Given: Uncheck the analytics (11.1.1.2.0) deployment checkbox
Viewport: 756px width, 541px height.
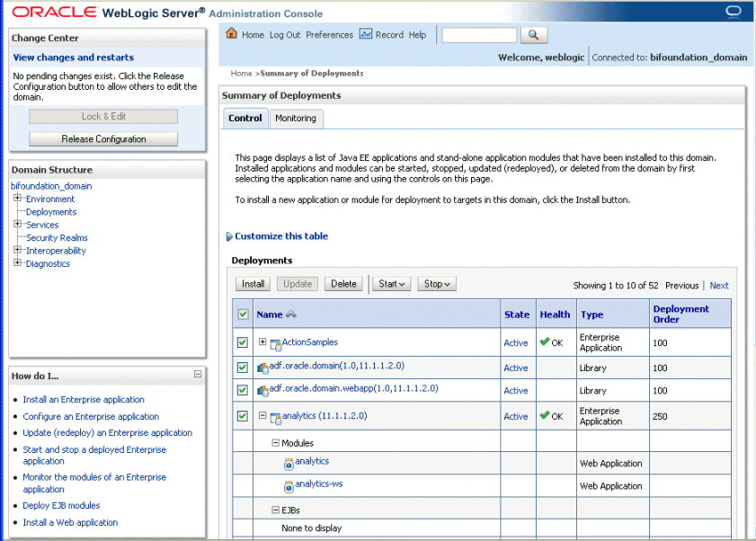Looking at the screenshot, I should click(x=242, y=416).
